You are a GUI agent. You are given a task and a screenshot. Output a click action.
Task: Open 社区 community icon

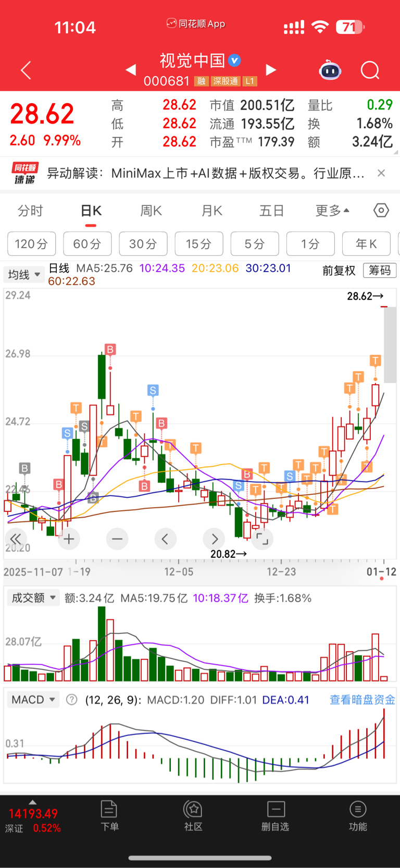(193, 816)
